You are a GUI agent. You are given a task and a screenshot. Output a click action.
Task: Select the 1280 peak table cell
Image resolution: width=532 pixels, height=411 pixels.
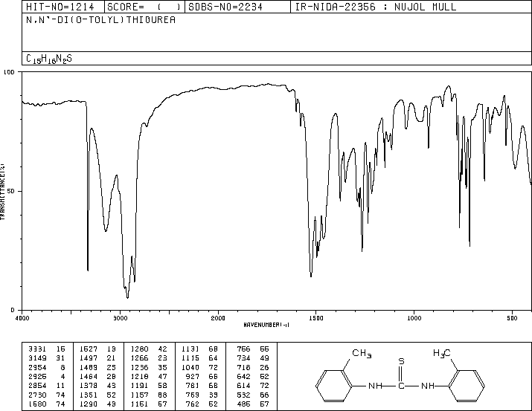coord(139,349)
